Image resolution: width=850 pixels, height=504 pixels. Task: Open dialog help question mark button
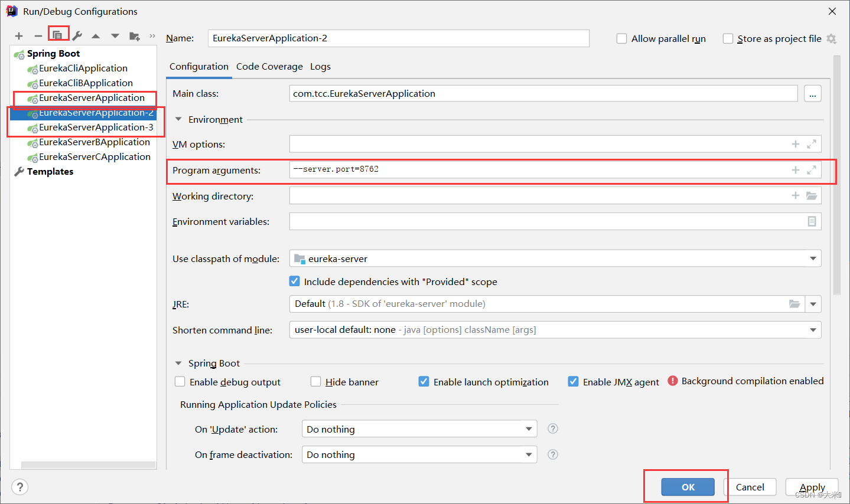19,487
